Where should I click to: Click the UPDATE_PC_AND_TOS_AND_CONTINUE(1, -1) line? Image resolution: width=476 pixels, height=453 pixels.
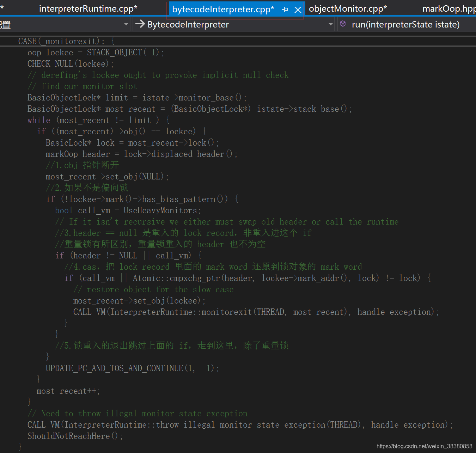coord(133,368)
